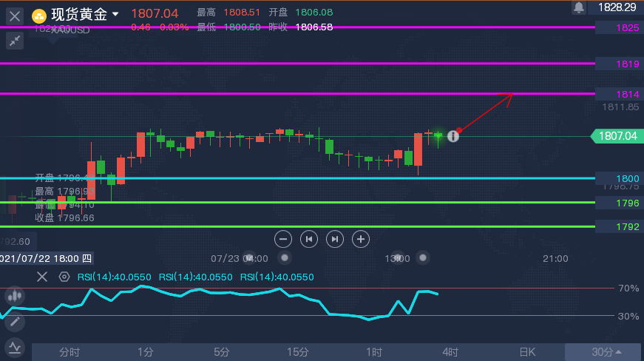Open the indicators waveform icon

(x=14, y=346)
